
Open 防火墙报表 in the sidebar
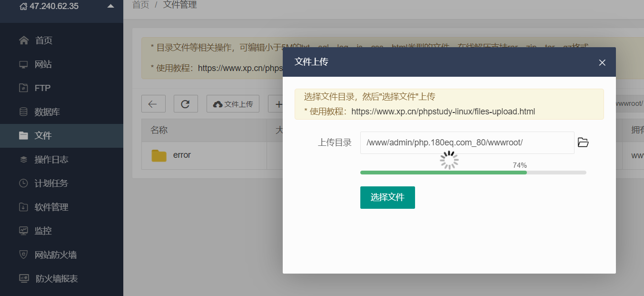[56, 279]
